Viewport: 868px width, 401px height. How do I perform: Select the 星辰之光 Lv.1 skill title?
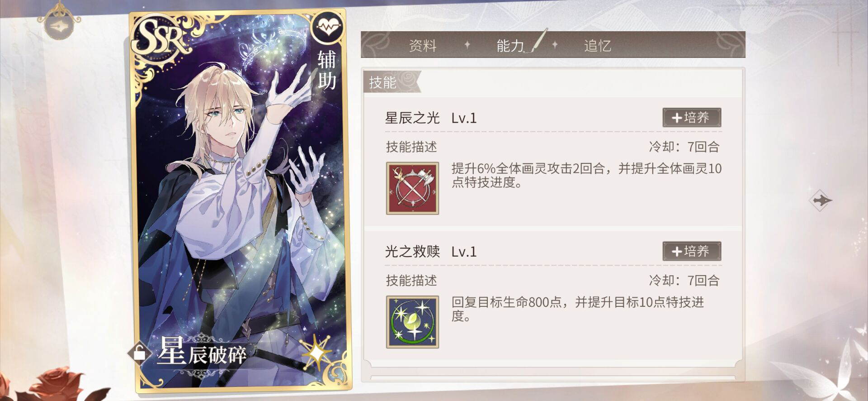click(431, 118)
